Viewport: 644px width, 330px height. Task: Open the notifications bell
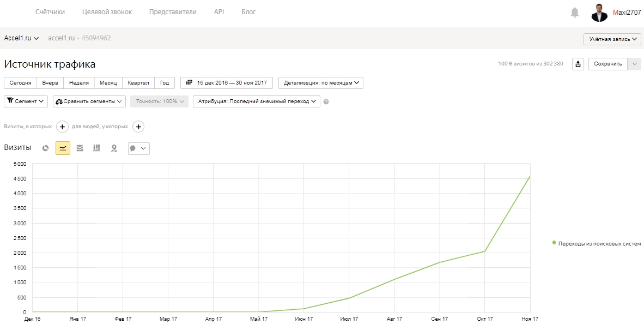[575, 13]
